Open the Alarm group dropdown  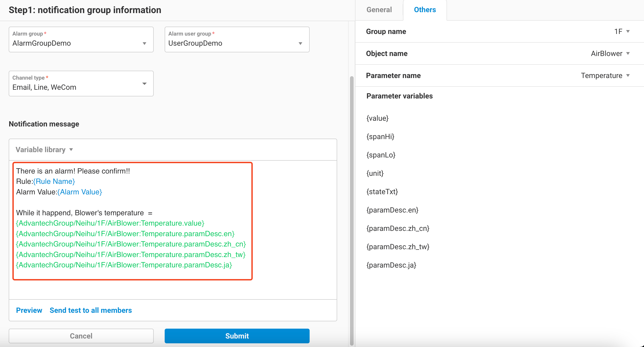tap(81, 39)
